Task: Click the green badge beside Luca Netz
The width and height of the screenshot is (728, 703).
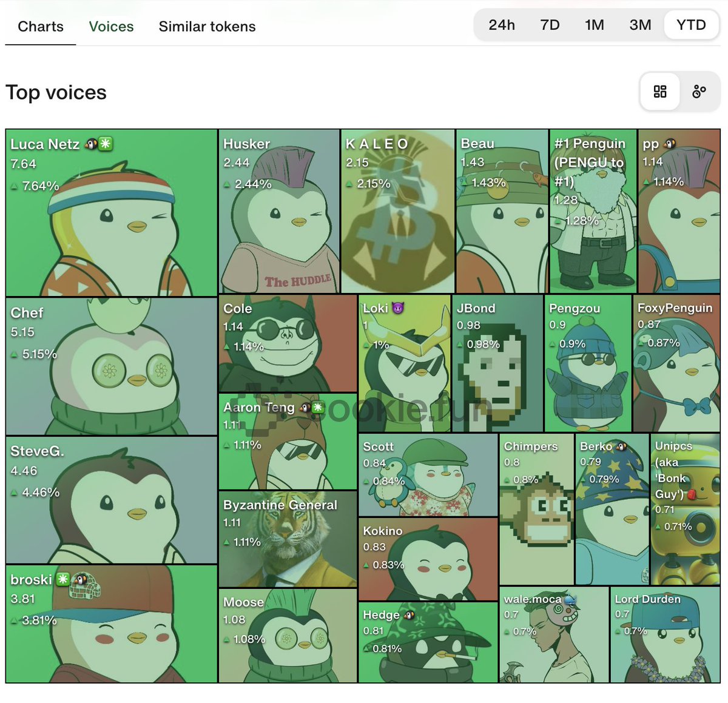Action: tap(106, 144)
